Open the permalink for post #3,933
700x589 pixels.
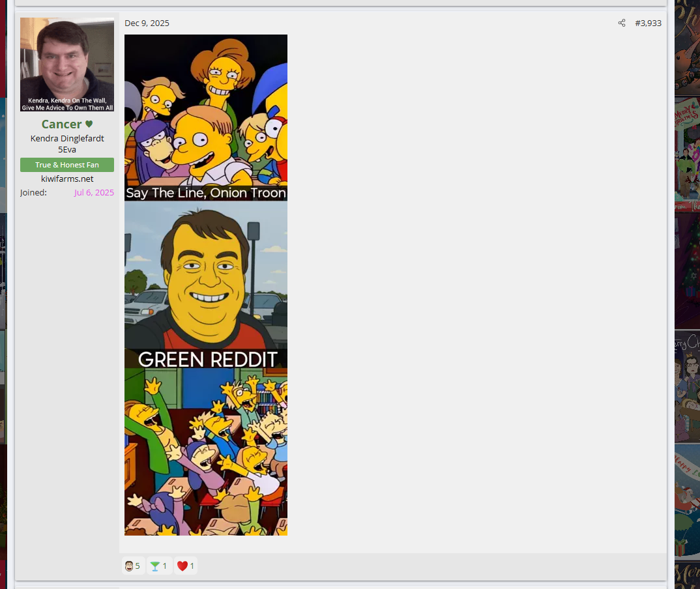point(648,23)
